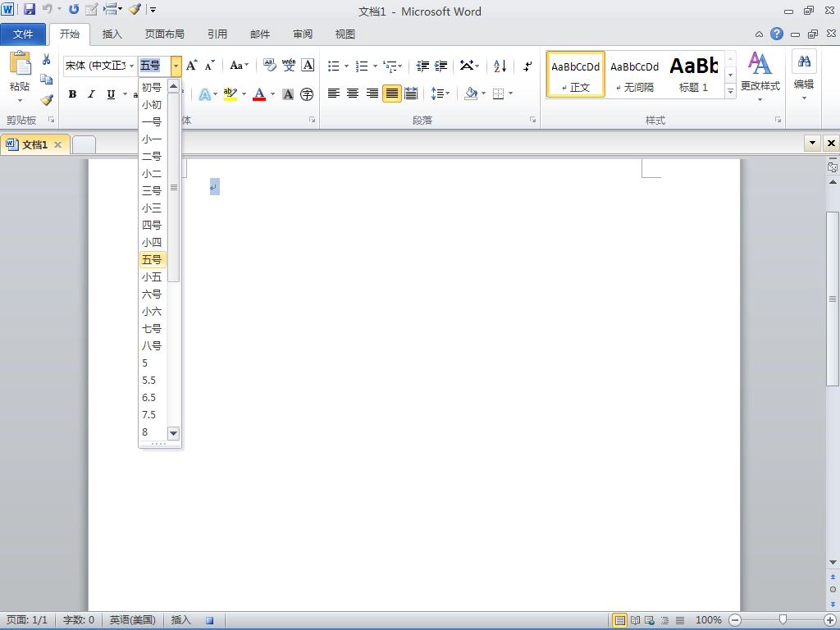Switch to the 页面布局 Page Layout tab
The height and width of the screenshot is (630, 840).
tap(164, 34)
